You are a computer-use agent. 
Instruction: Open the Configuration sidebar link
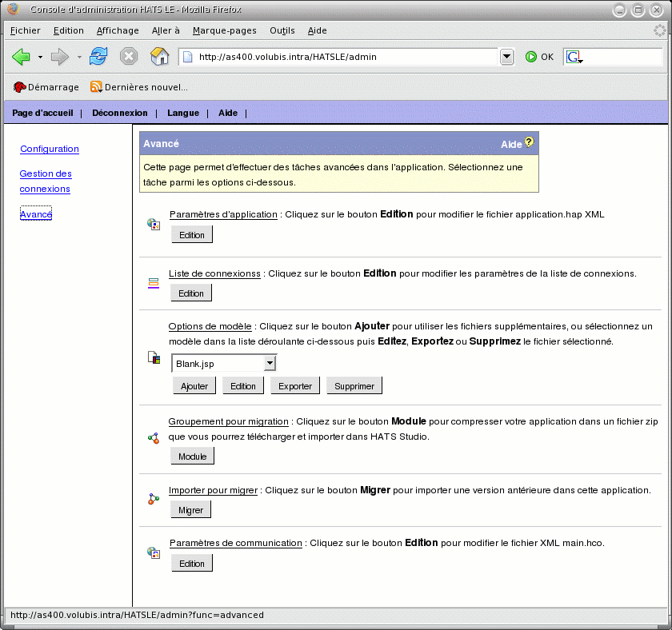click(50, 149)
